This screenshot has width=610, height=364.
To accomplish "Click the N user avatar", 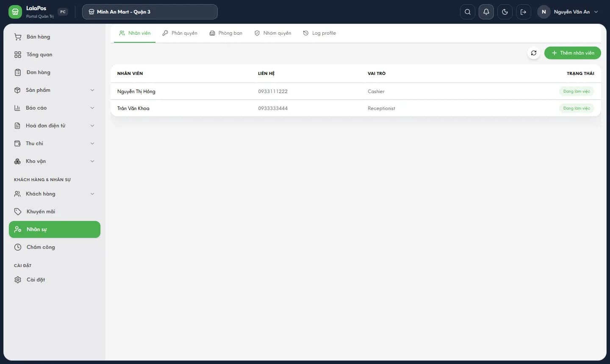I will click(x=544, y=12).
